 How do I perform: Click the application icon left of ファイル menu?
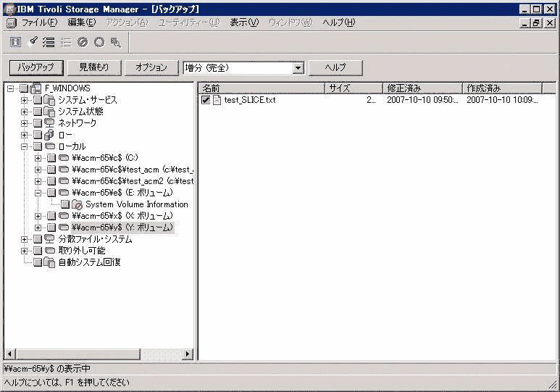[12, 23]
